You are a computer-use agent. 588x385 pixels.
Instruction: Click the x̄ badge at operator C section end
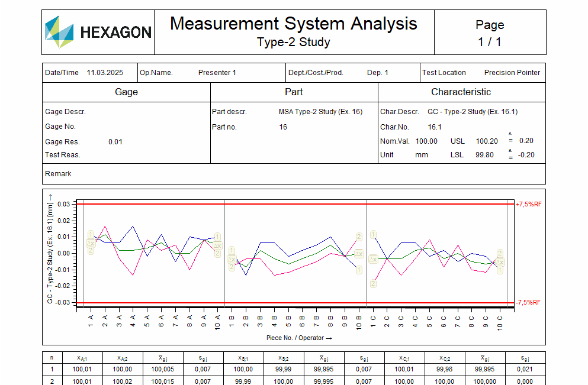500,262
